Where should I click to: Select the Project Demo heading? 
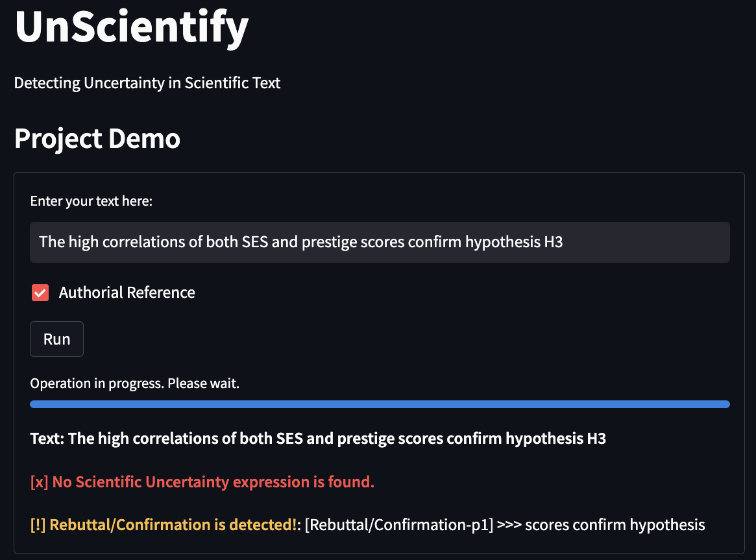point(97,138)
